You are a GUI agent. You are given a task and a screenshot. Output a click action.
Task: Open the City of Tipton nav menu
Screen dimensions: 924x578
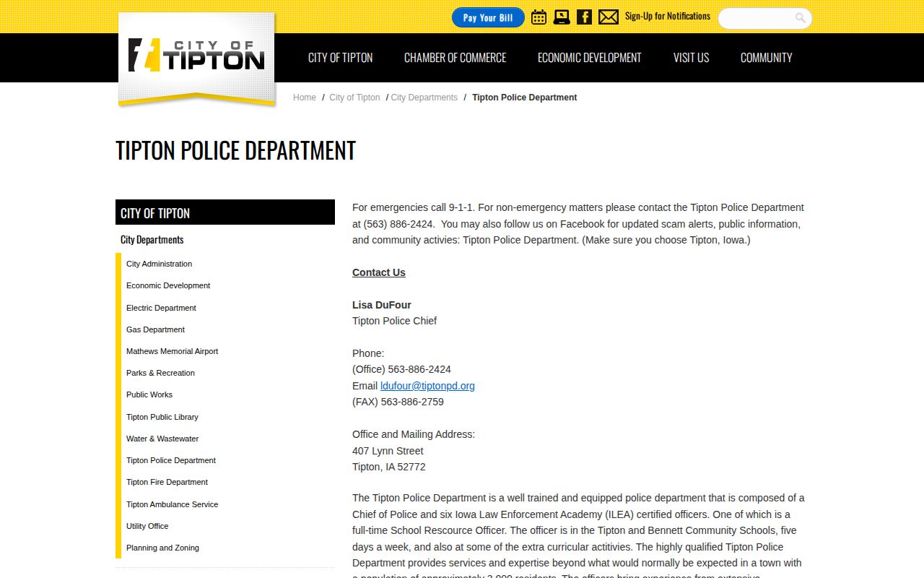(x=341, y=58)
